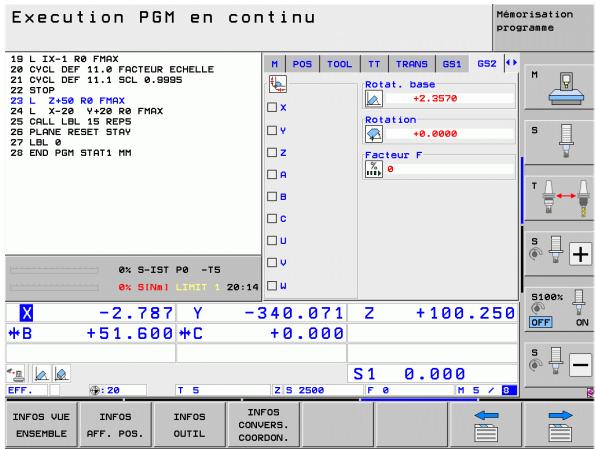
Task: Click the Facteur F value field
Action: point(449,169)
